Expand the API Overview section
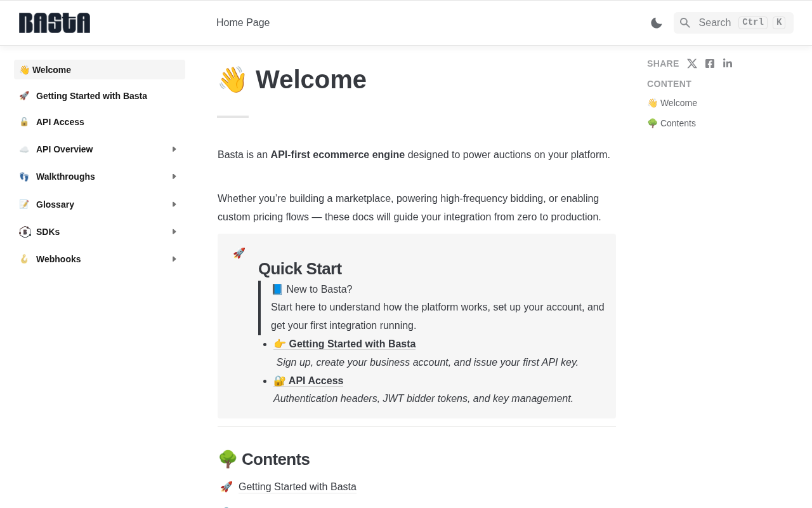The height and width of the screenshot is (508, 812). pos(174,149)
